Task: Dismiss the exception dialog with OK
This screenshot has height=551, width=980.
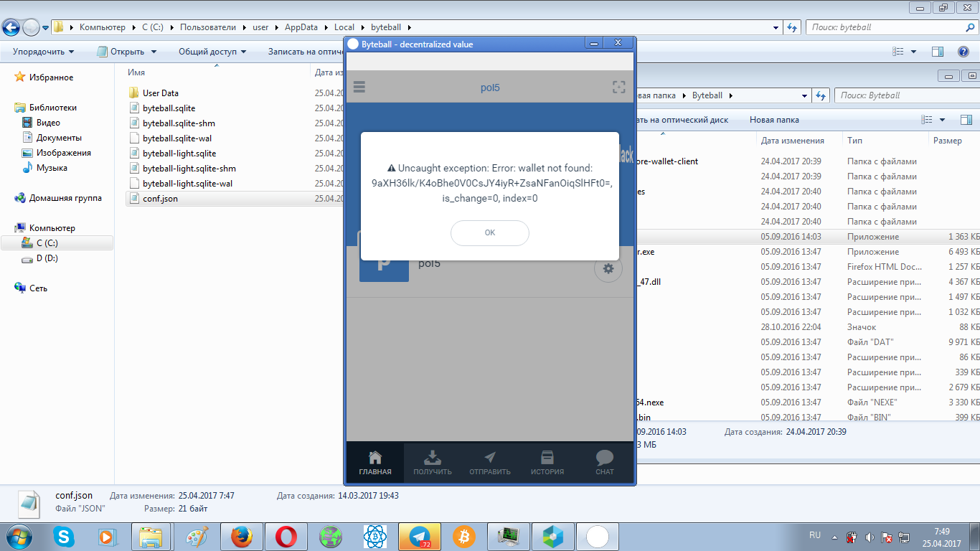Action: [x=490, y=232]
